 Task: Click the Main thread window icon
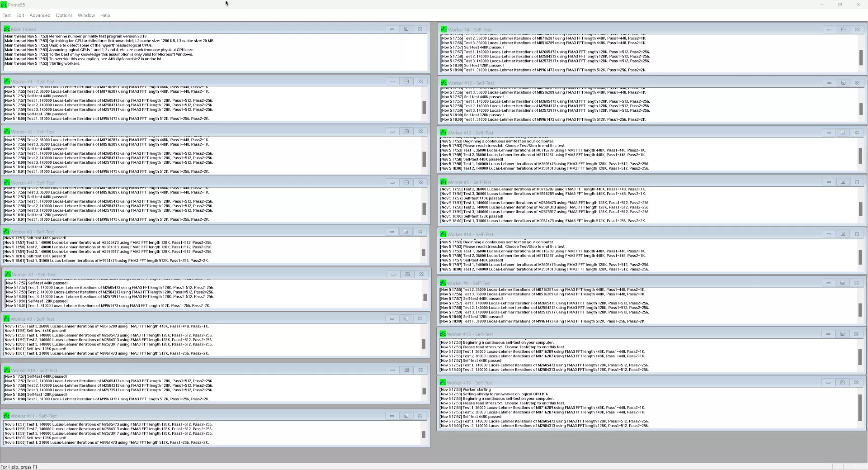(7, 29)
